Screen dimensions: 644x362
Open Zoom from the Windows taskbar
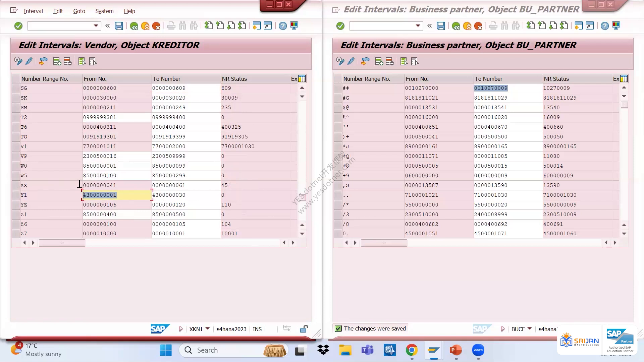pos(478,350)
